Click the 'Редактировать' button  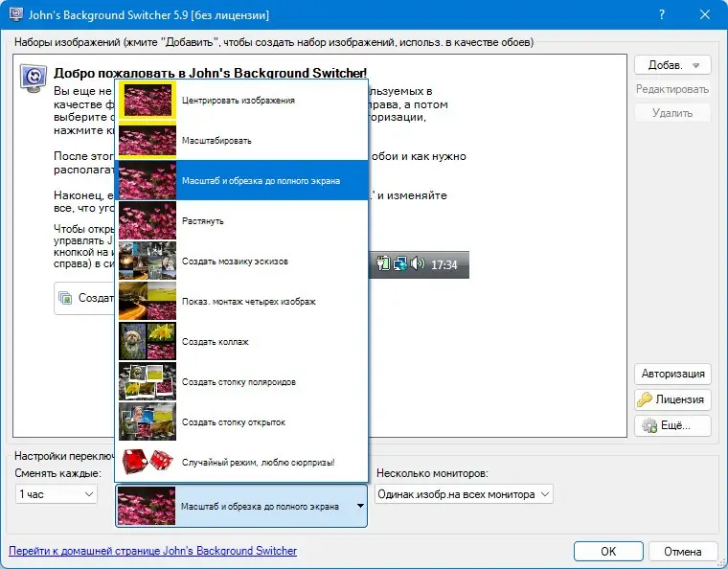pyautogui.click(x=672, y=89)
